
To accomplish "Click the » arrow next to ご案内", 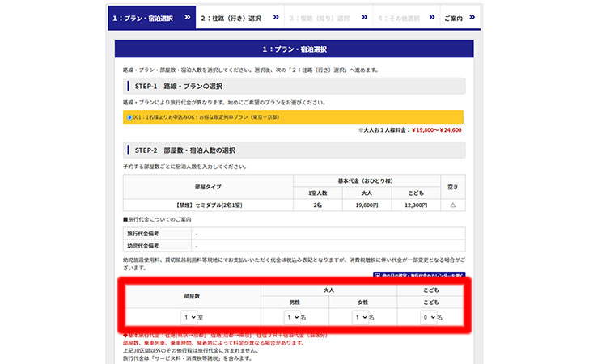I will coord(472,17).
